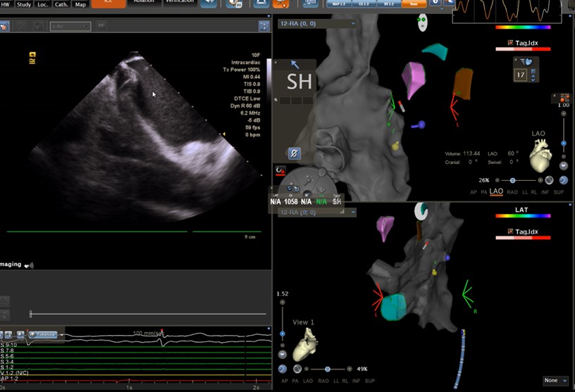Click the value box showing 17
The image size is (575, 392).
point(520,75)
